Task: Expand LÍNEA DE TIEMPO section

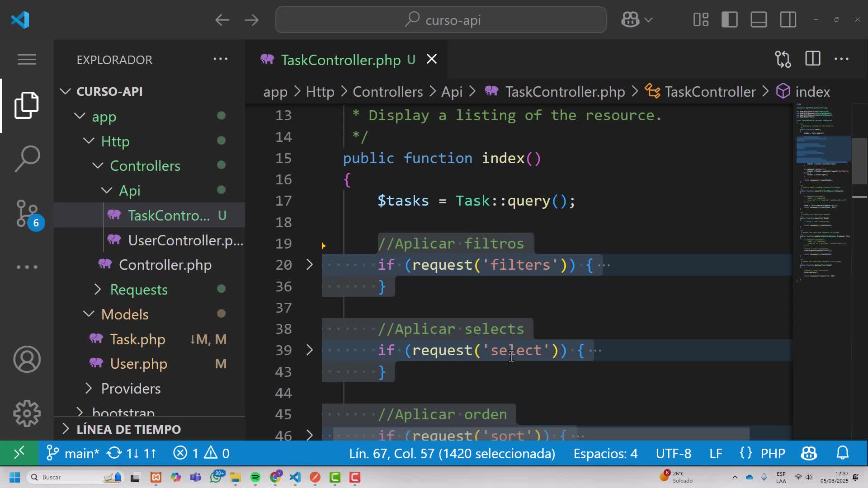Action: [128, 429]
